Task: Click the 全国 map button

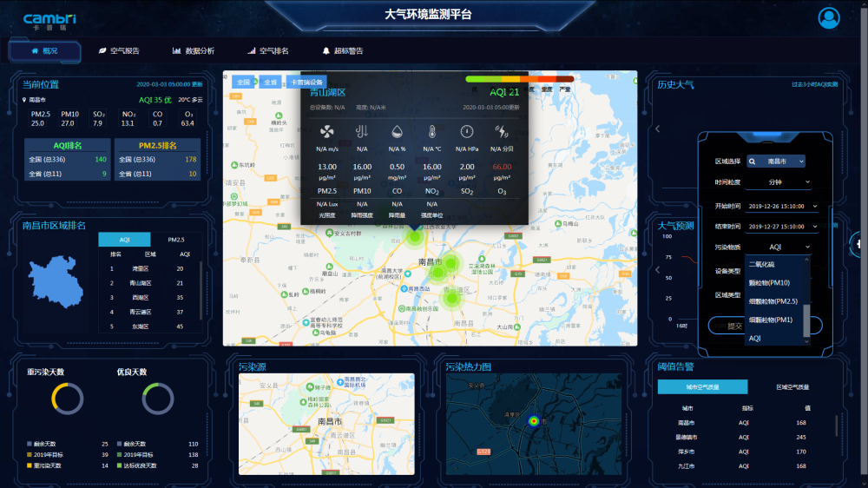Action: click(243, 82)
